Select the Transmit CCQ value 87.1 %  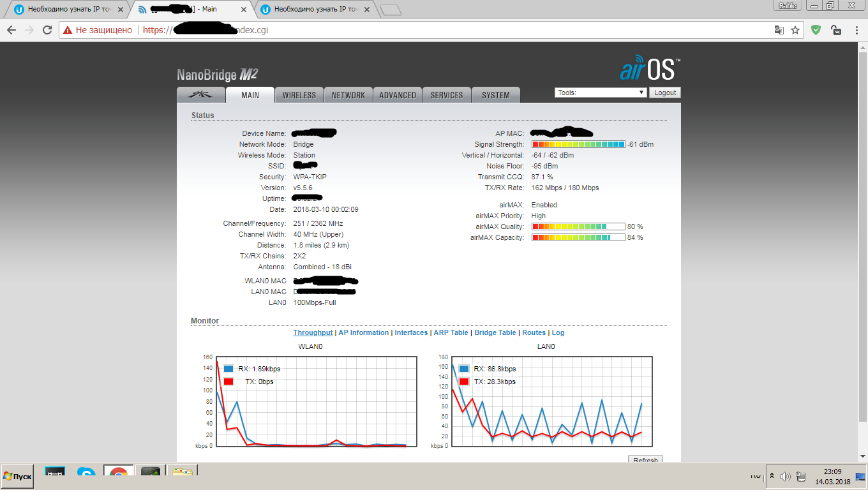tap(542, 177)
